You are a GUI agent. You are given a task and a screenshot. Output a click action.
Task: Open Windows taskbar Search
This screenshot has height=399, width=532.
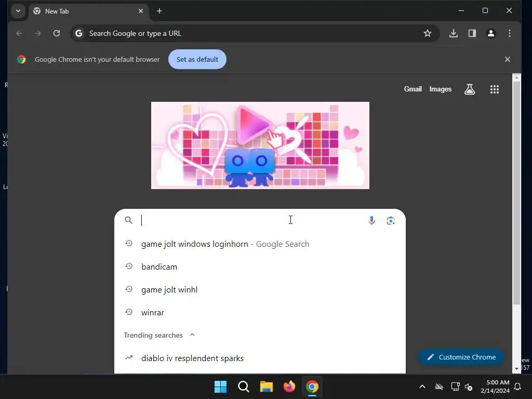click(x=243, y=387)
